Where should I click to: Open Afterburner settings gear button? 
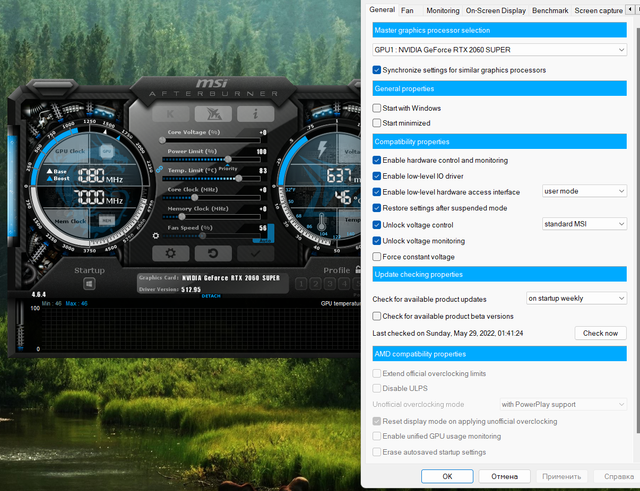click(171, 253)
